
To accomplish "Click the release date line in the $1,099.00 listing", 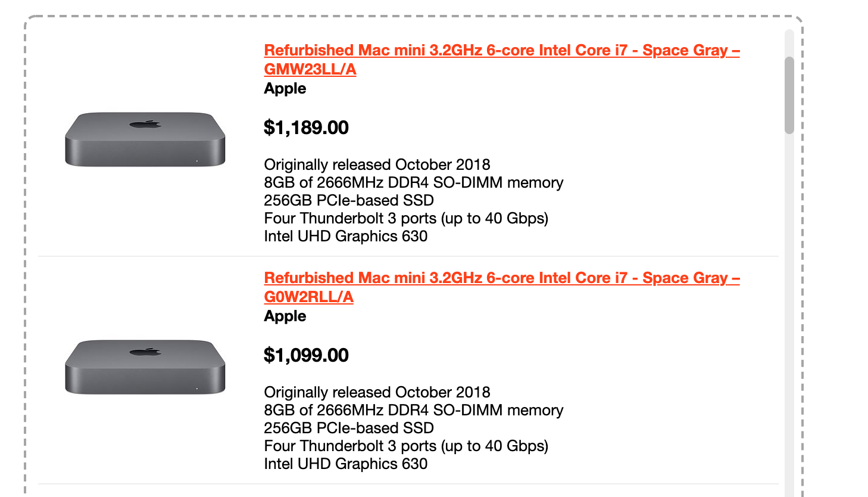I will pyautogui.click(x=377, y=392).
